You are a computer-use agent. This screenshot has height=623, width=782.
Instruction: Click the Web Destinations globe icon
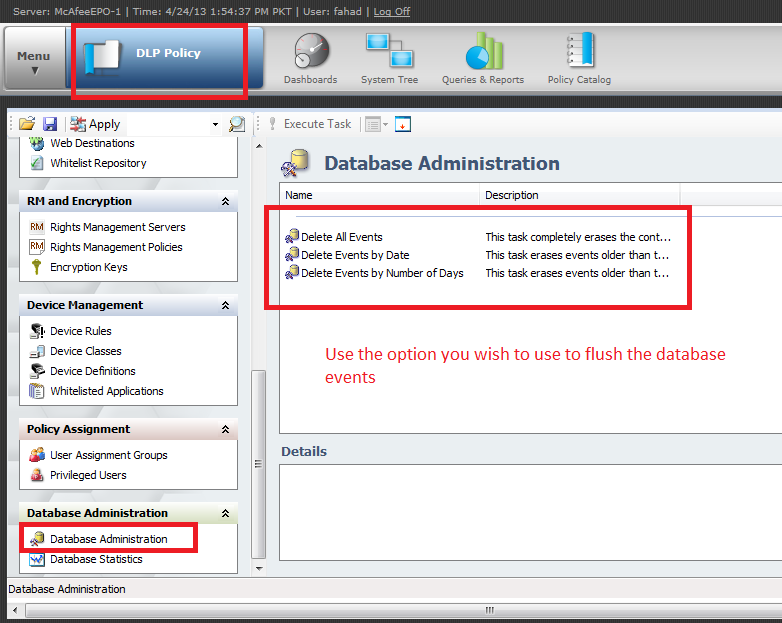36,143
